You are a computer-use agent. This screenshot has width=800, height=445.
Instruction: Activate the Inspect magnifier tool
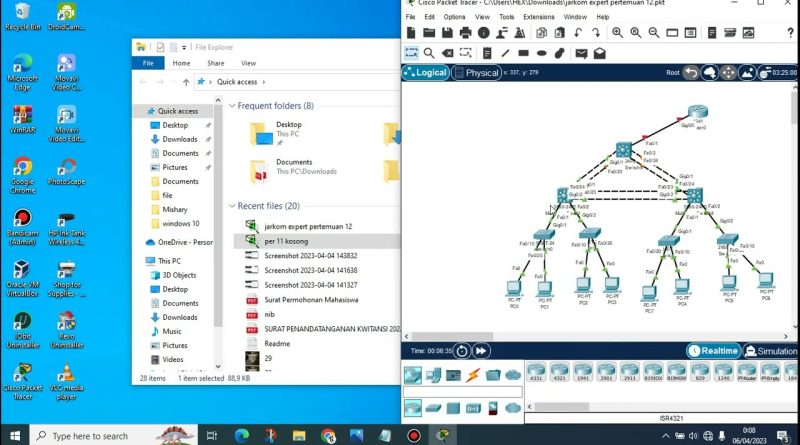click(x=429, y=53)
